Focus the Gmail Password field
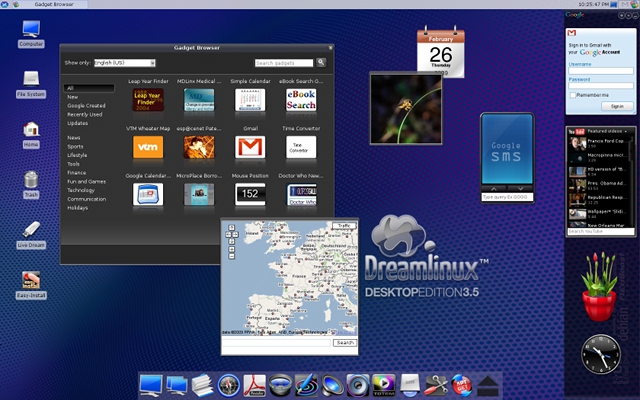The width and height of the screenshot is (640, 400). pyautogui.click(x=601, y=86)
